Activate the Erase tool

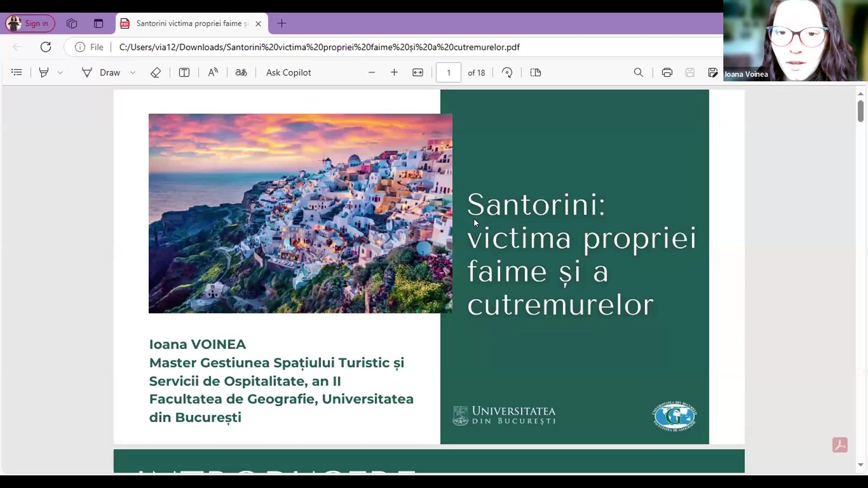point(156,72)
